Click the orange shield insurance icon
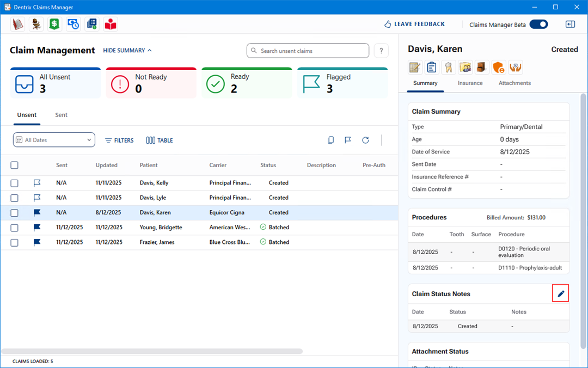Image resolution: width=588 pixels, height=368 pixels. [x=499, y=67]
